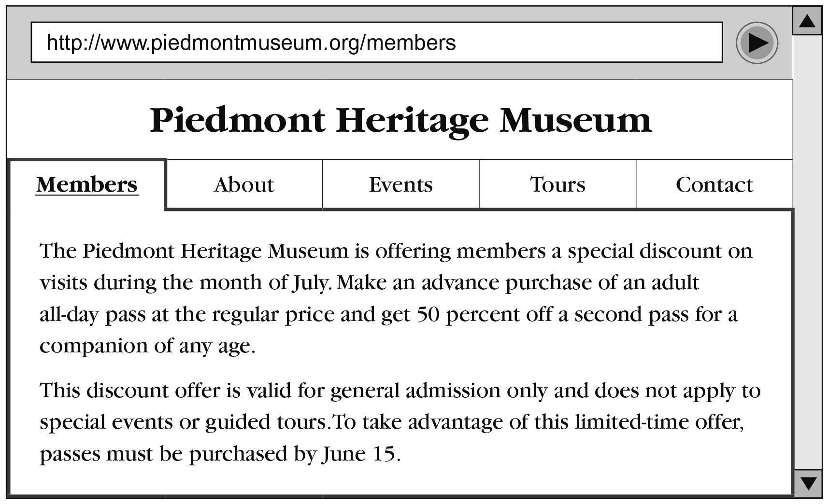
Task: Open the Contact tab
Action: pos(714,184)
